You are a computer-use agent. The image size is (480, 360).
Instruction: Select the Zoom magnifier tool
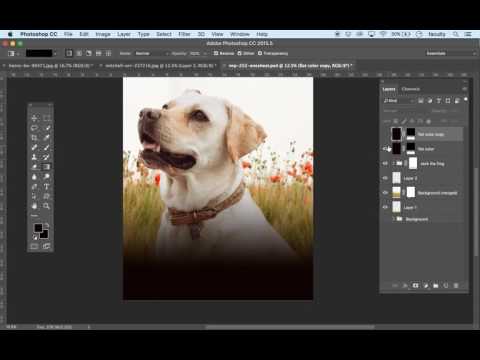click(x=47, y=206)
